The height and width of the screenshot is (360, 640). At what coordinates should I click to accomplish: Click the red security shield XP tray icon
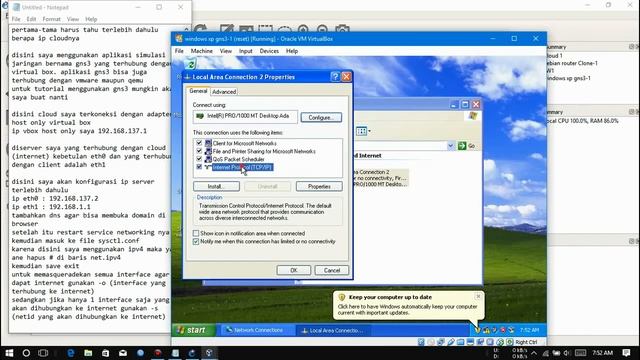(503, 330)
